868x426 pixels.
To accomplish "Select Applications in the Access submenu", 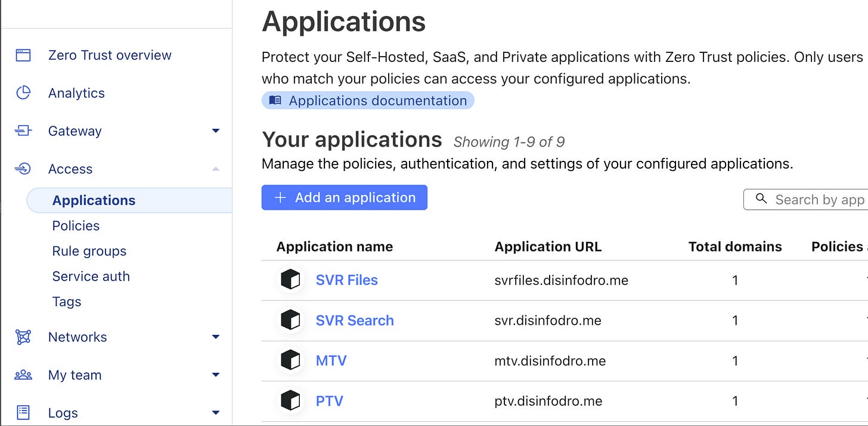I will [x=129, y=200].
